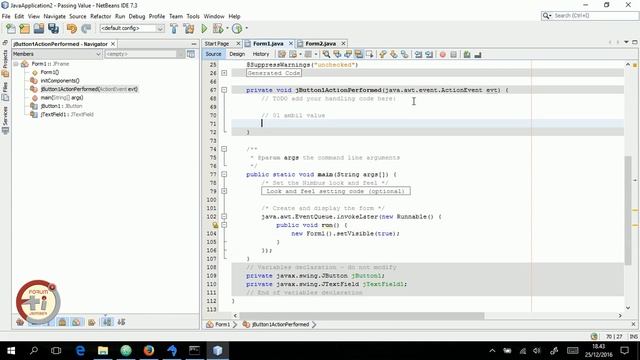Viewport: 640px width, 360px height.
Task: Click the Find Previous Occurrence editor icon
Action: pos(337,54)
